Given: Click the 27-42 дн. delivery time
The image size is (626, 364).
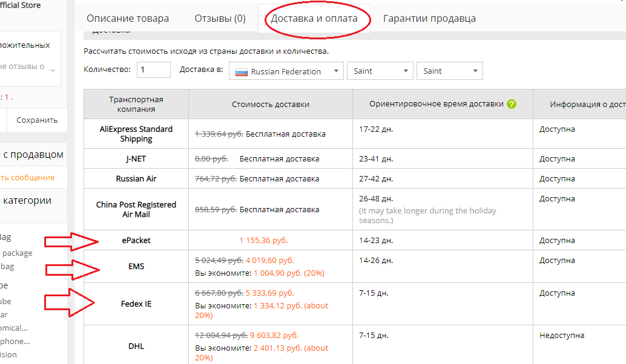Looking at the screenshot, I should pyautogui.click(x=376, y=178).
